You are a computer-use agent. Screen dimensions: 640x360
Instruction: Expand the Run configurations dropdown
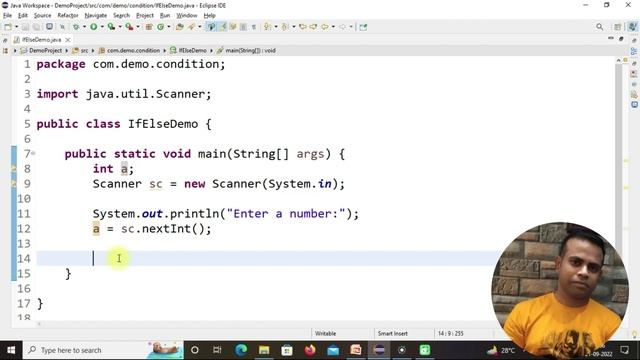click(x=102, y=27)
